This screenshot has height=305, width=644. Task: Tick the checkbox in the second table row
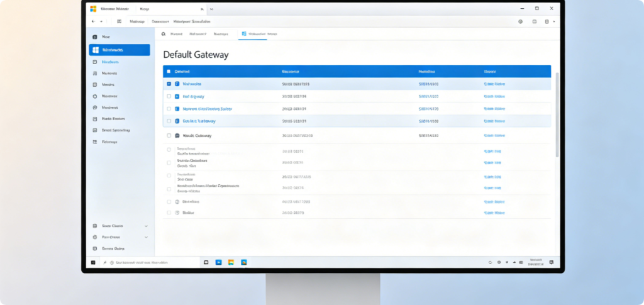(x=169, y=96)
